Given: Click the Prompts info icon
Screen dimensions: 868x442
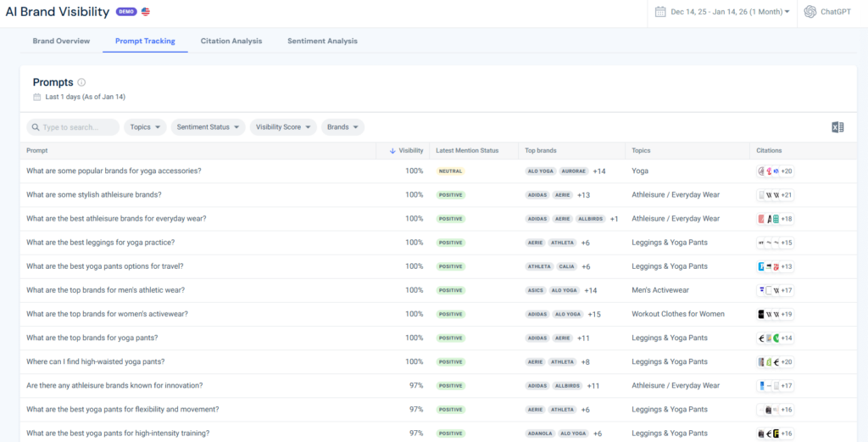Looking at the screenshot, I should click(81, 82).
